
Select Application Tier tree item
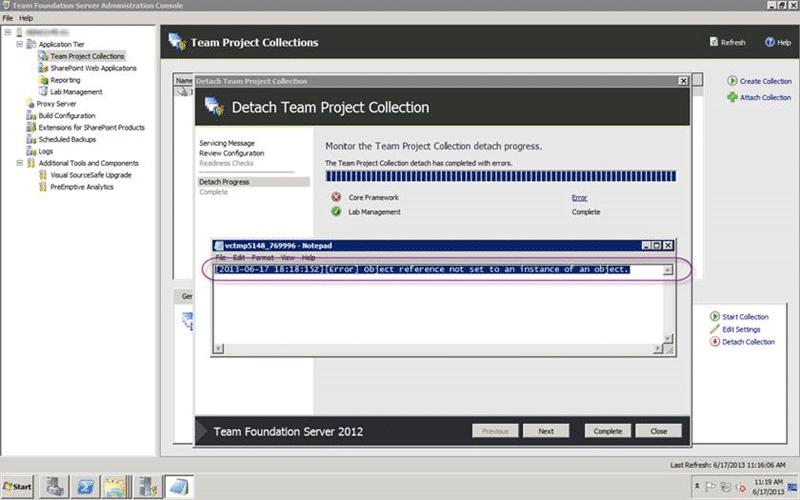pos(61,44)
